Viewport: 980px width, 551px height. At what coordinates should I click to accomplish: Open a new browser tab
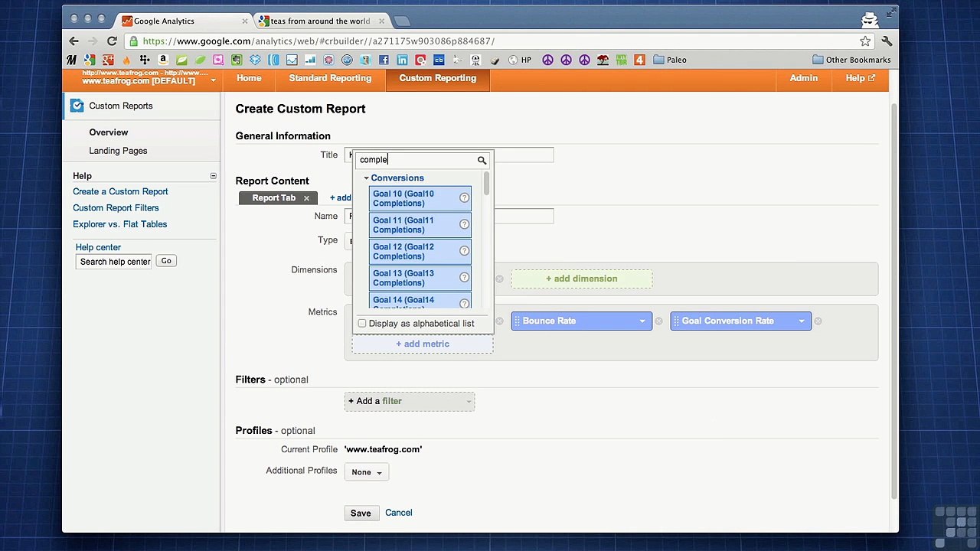402,21
